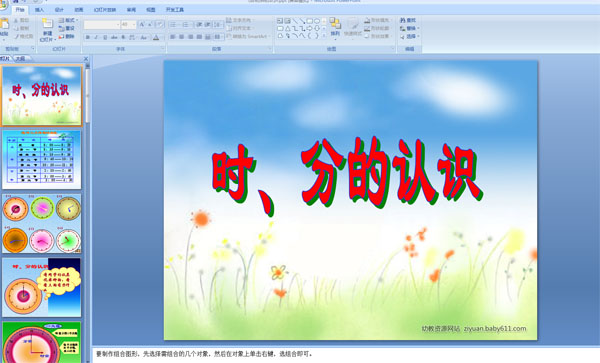The height and width of the screenshot is (363, 600).
Task: Expand the Layout (版式) dropdown
Action: pos(69,20)
